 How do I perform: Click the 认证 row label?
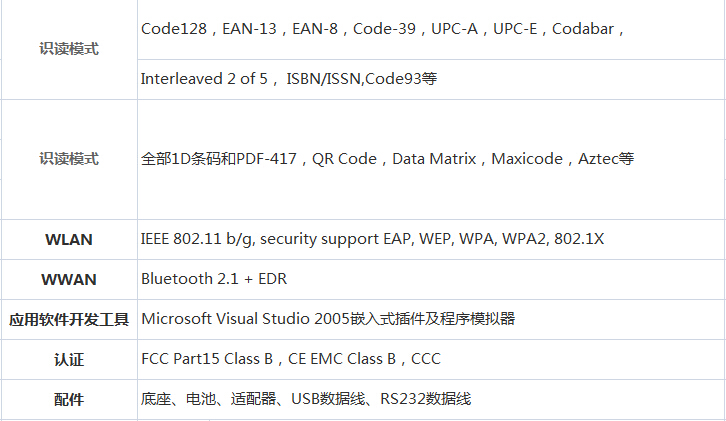tap(69, 359)
